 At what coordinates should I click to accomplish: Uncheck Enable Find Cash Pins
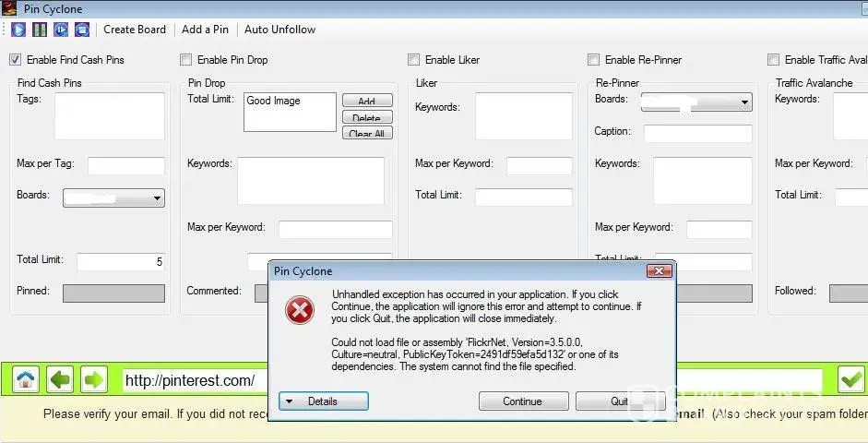point(16,59)
